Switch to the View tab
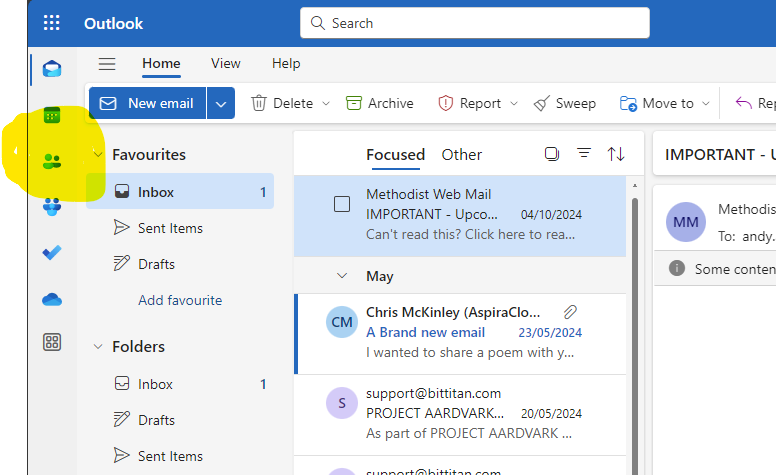This screenshot has height=475, width=776. pos(226,63)
